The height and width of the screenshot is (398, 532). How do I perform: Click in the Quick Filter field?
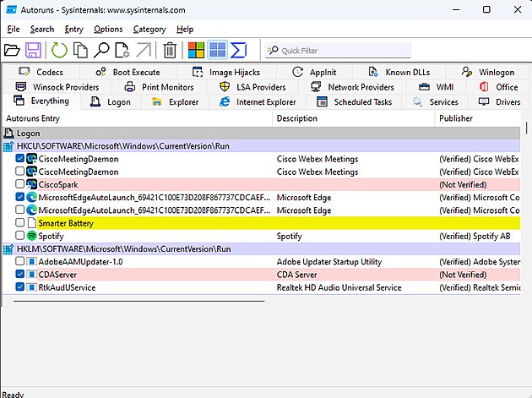[338, 51]
